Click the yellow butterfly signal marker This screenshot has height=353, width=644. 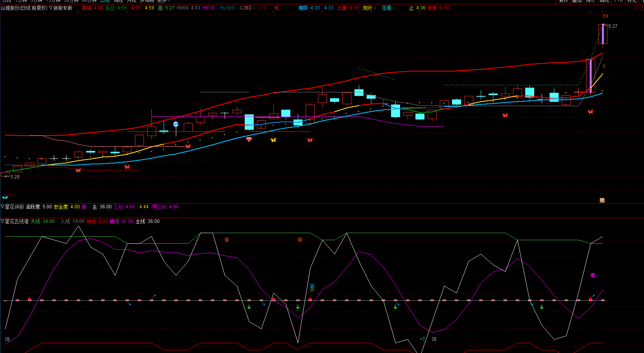tap(273, 140)
